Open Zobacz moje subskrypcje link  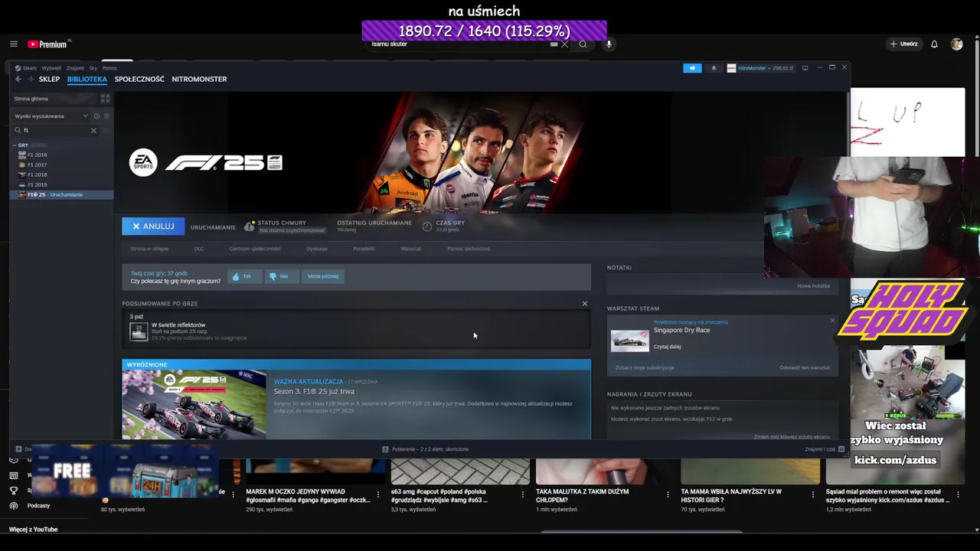(x=645, y=367)
